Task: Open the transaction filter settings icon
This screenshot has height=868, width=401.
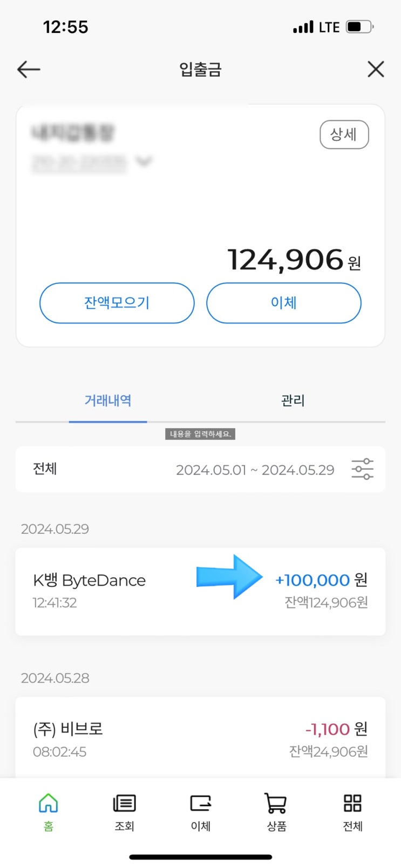Action: coord(362,469)
